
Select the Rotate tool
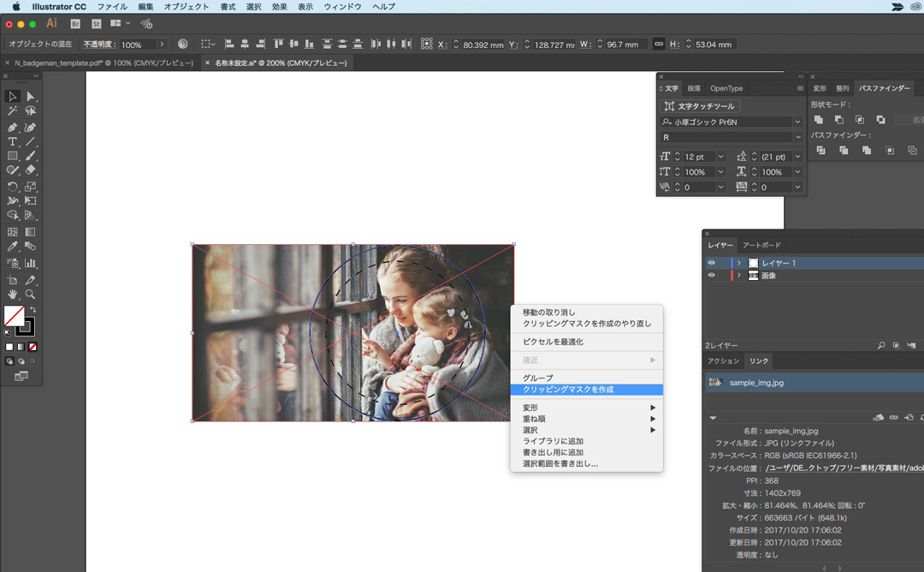coord(13,187)
